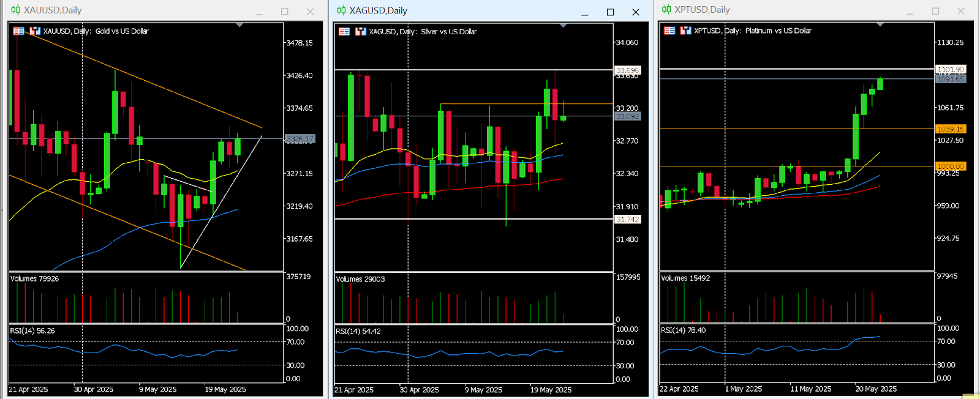The height and width of the screenshot is (399, 980).
Task: Activate the XAGUSD,Daily title bar
Action: click(x=490, y=11)
